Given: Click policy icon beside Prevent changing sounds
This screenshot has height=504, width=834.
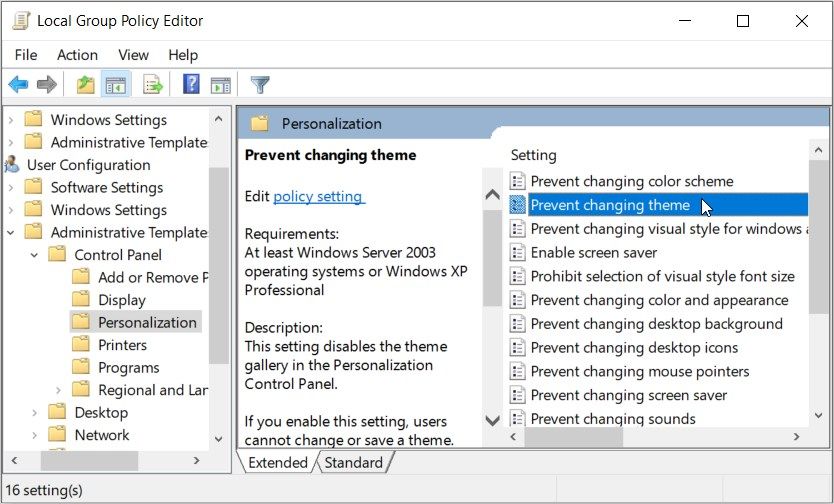Looking at the screenshot, I should point(518,418).
